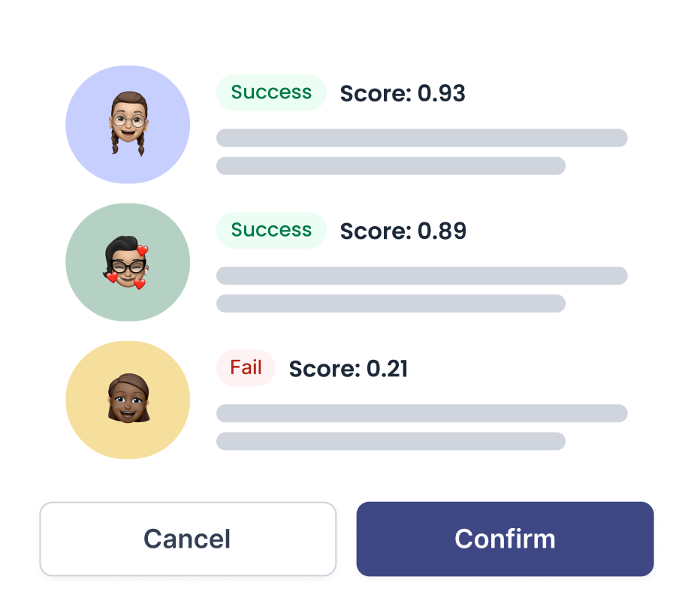This screenshot has width=694, height=616.
Task: Click the shorter placeholder bar in second result
Action: pyautogui.click(x=391, y=303)
